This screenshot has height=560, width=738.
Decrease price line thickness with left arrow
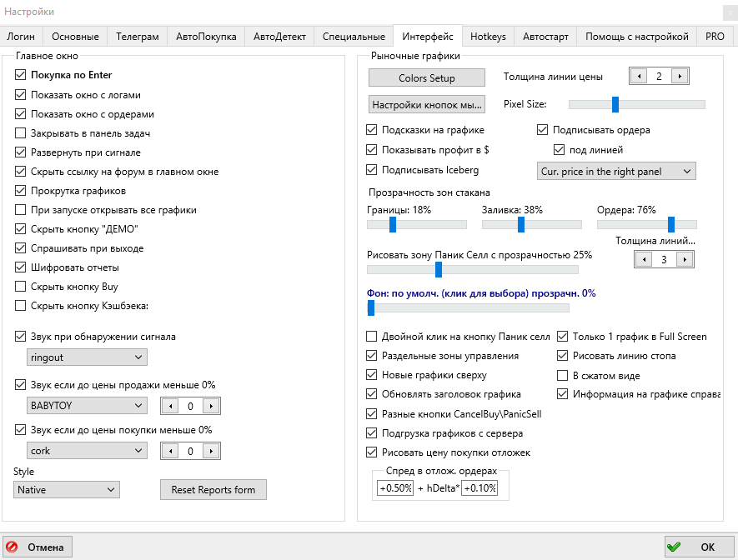(x=640, y=77)
